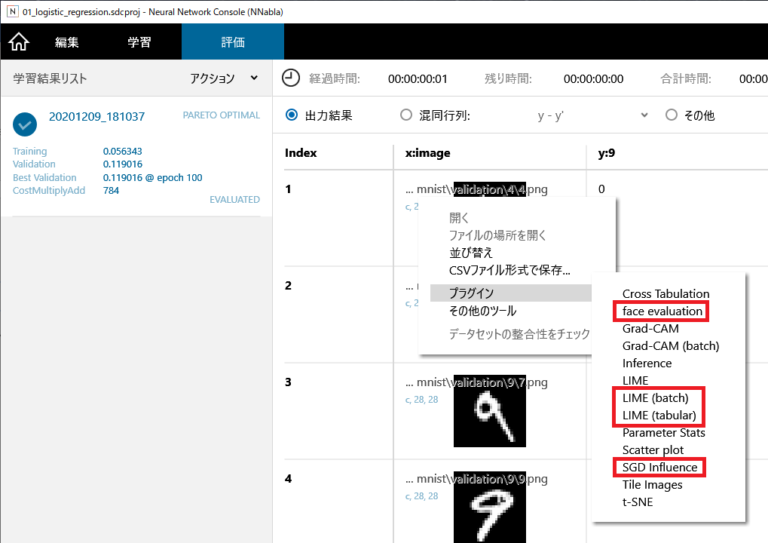Select the 出力結果 radio button
768x543 pixels.
tap(291, 115)
